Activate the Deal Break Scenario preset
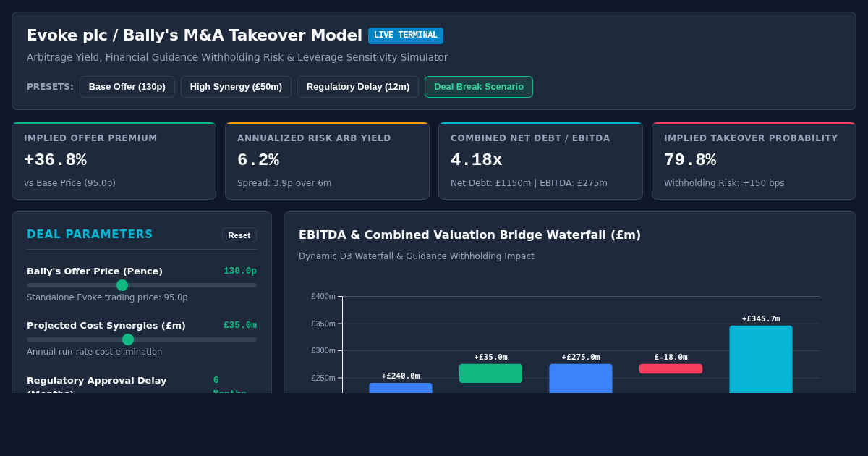The height and width of the screenshot is (456, 868). 479,87
